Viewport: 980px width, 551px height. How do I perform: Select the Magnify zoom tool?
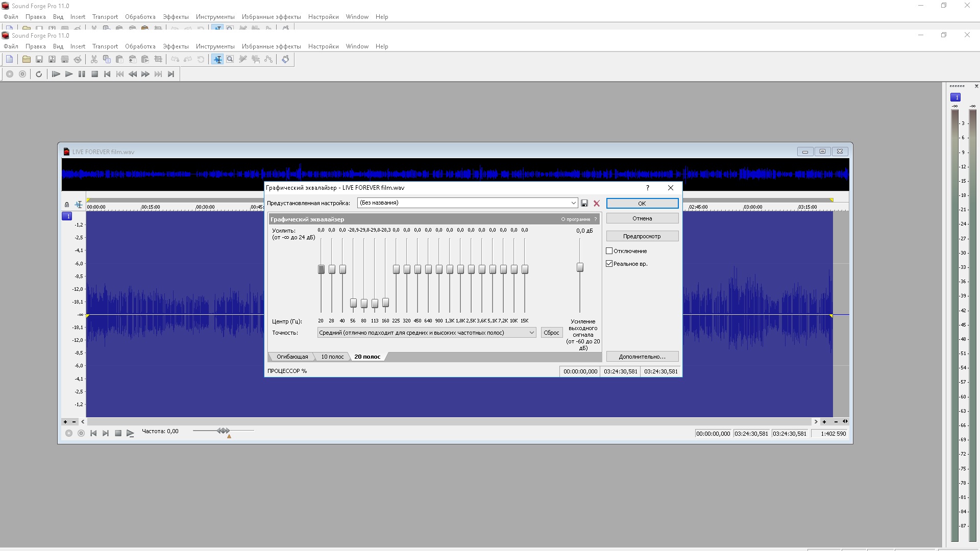pyautogui.click(x=230, y=59)
